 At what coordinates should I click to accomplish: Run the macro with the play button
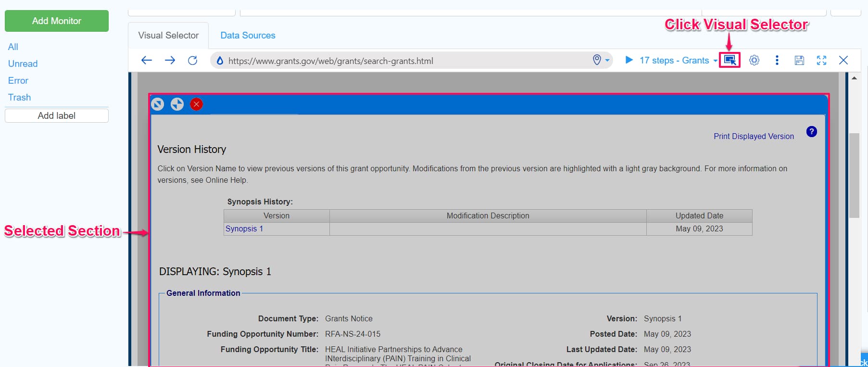pyautogui.click(x=629, y=60)
